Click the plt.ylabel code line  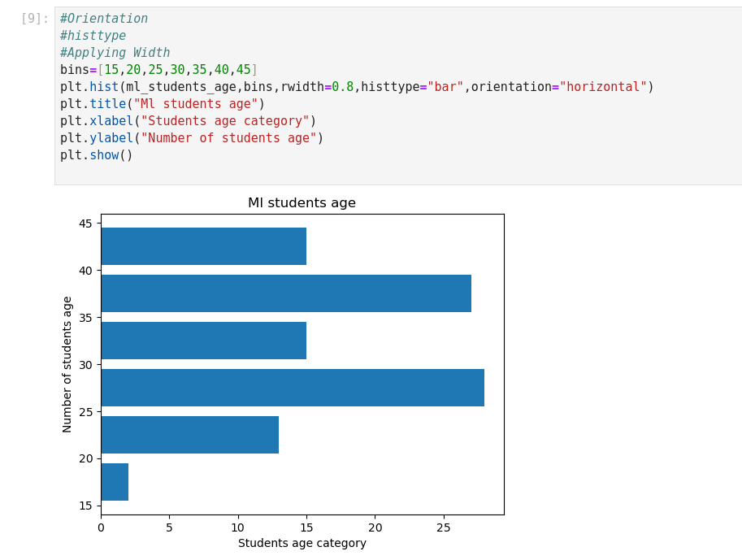[x=192, y=138]
